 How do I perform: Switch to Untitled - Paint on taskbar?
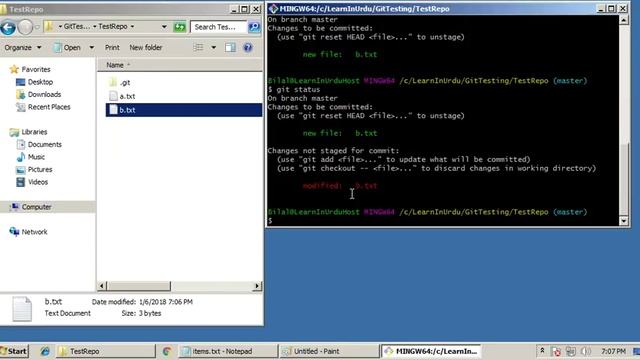pos(329,351)
